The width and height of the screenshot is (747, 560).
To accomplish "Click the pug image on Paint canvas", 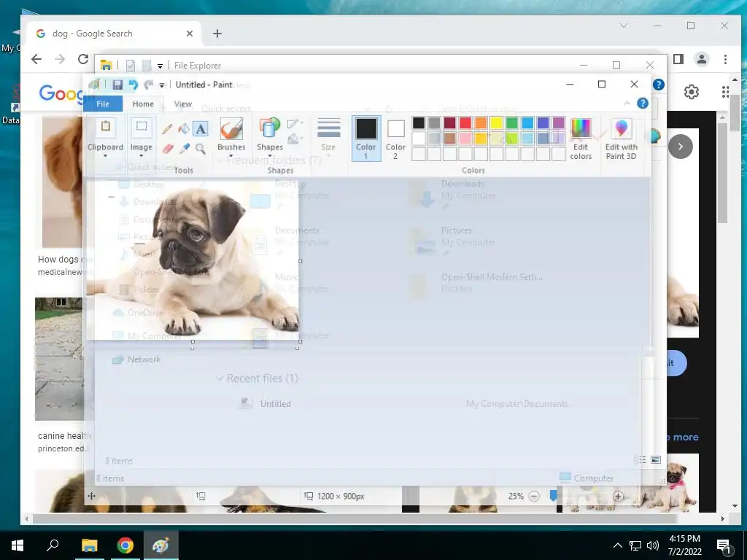I will 193,260.
